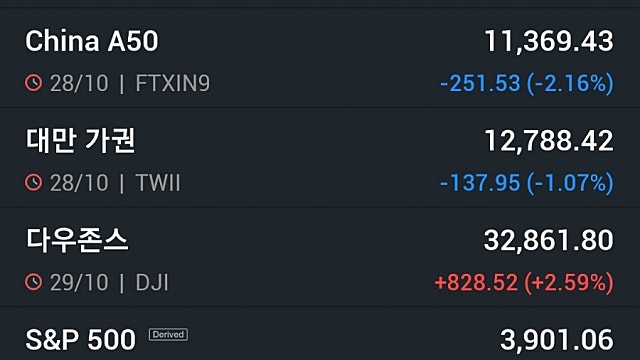Click the clock icon beside 29/10 DJI
Viewport: 640px width, 360px height.
(x=33, y=282)
